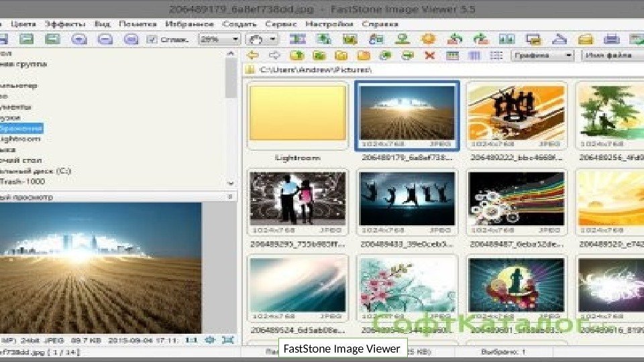The height and width of the screenshot is (362, 644).
Task: Click the green stamp icon left of sun icon
Action: click(402, 40)
